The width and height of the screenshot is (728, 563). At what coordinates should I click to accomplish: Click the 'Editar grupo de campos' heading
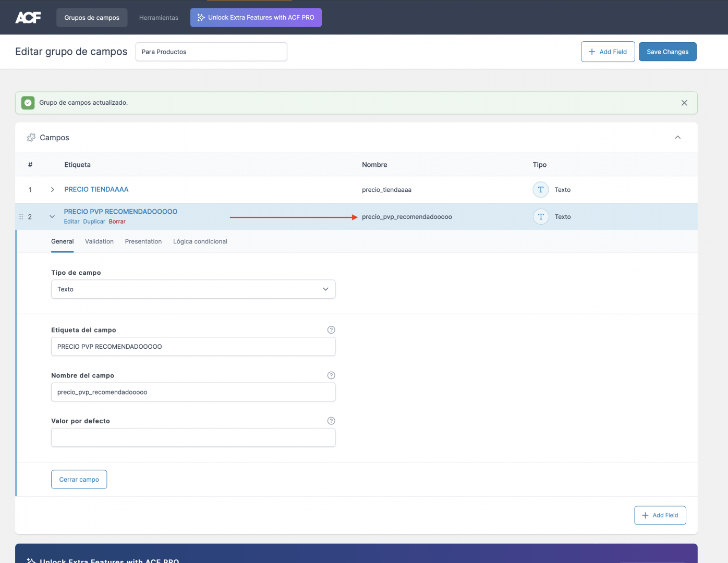(71, 52)
